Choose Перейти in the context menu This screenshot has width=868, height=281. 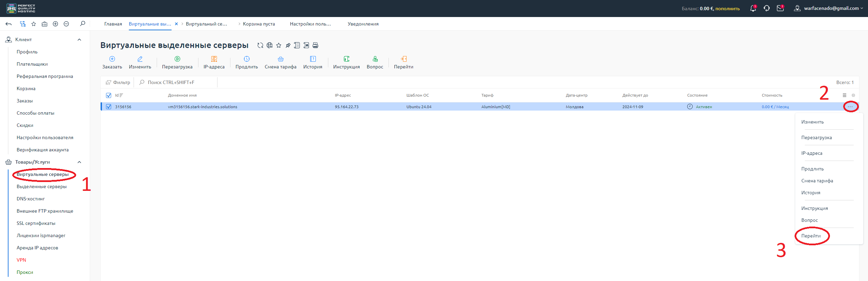811,236
